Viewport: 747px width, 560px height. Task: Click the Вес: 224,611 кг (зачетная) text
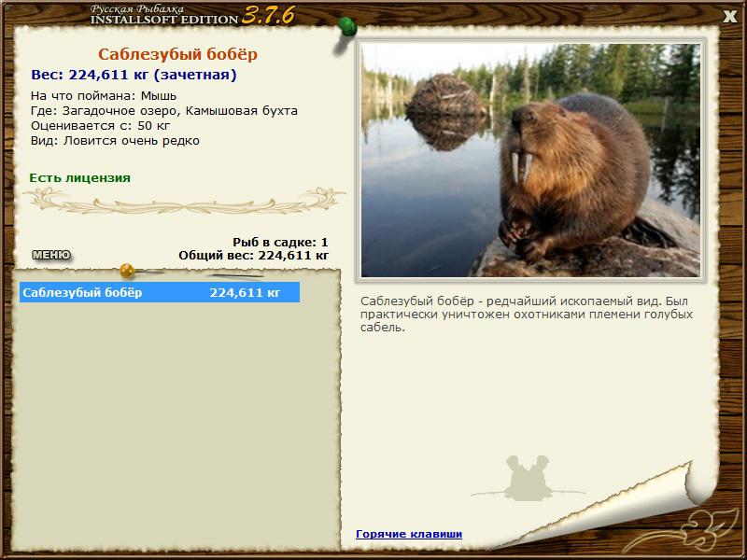(x=134, y=75)
